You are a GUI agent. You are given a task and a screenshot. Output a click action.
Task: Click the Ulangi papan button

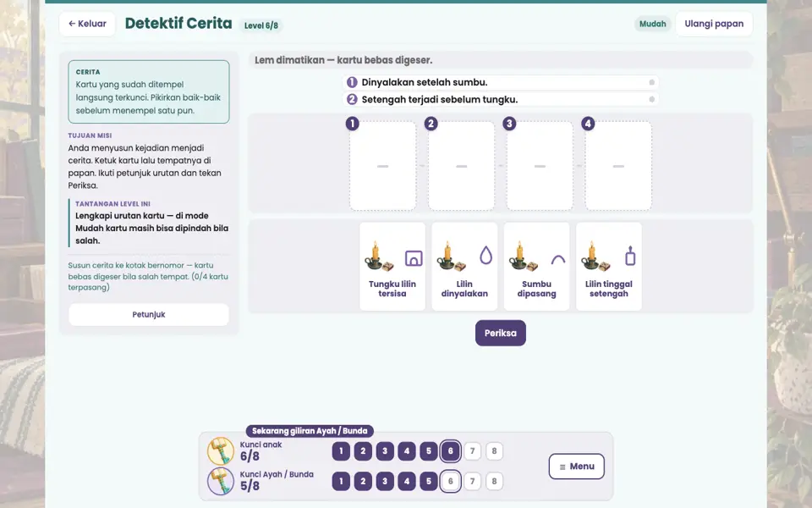(x=714, y=24)
